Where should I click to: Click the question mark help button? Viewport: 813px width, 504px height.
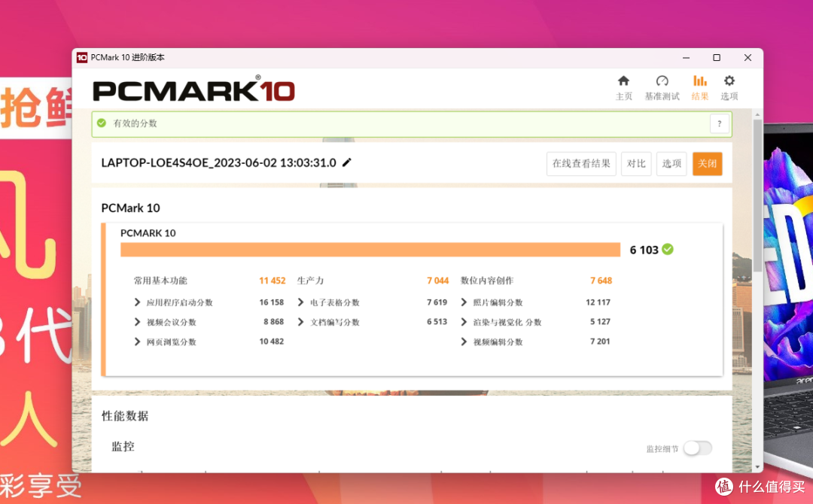tap(719, 124)
